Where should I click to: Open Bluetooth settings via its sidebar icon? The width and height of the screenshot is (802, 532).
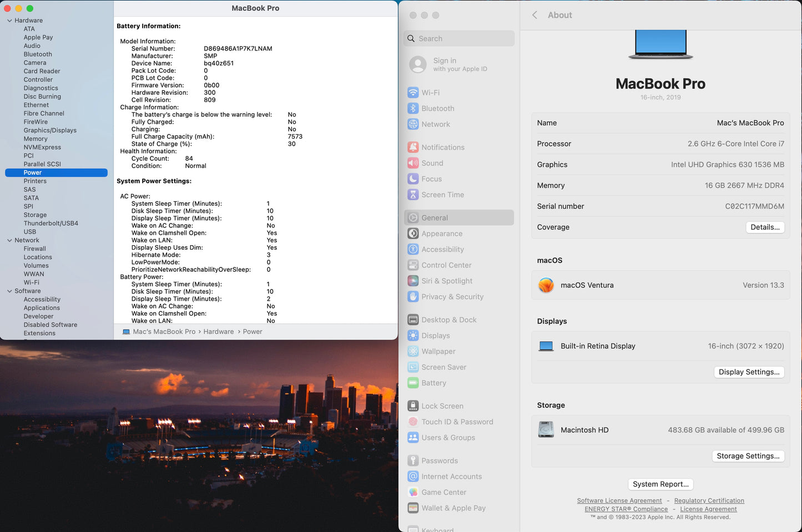click(413, 109)
